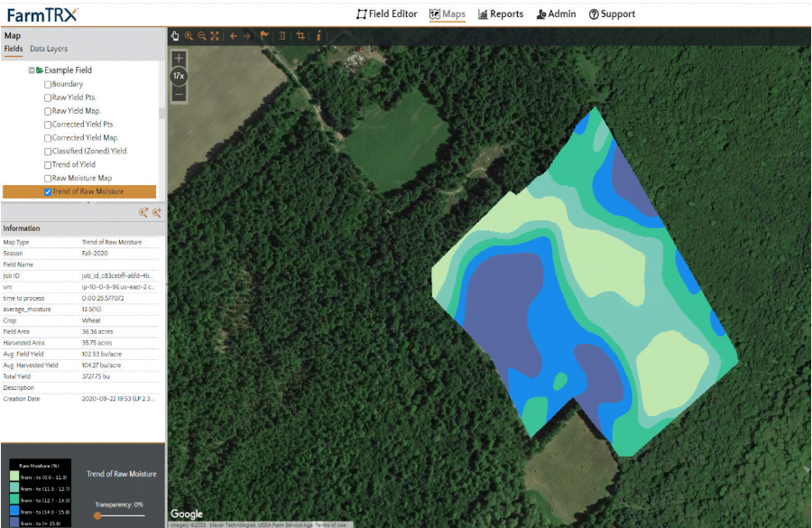Click the map plus zoom button
The image size is (812, 528).
(x=180, y=58)
